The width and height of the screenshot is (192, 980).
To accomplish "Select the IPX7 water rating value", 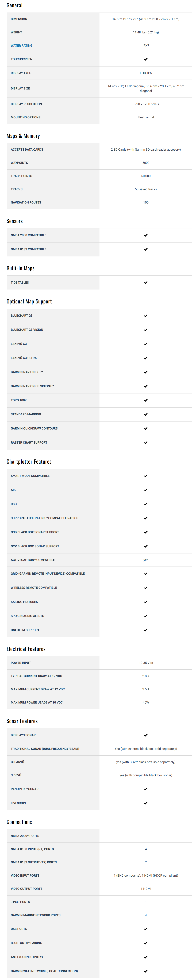I will 146,46.
